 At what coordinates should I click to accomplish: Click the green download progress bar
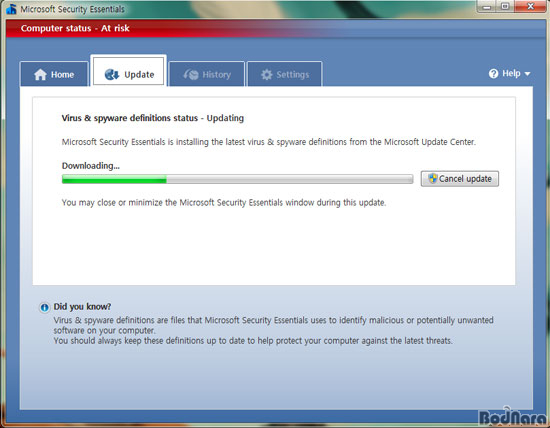point(237,179)
